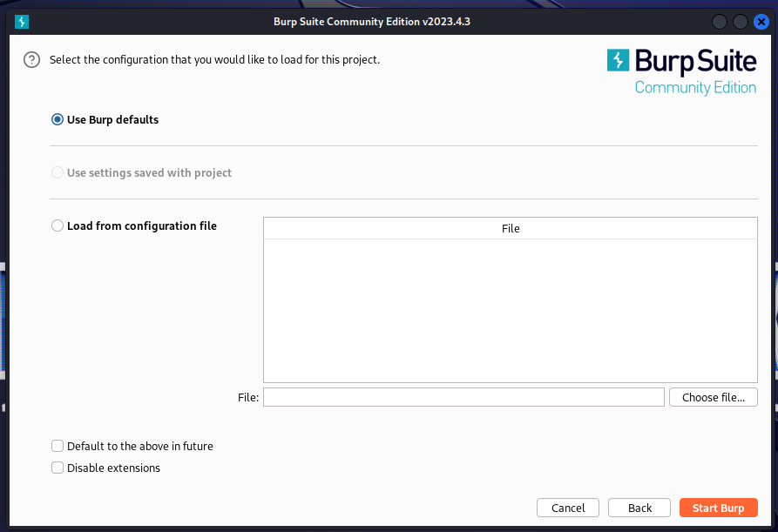
Task: Click the Cancel button
Action: tap(568, 508)
